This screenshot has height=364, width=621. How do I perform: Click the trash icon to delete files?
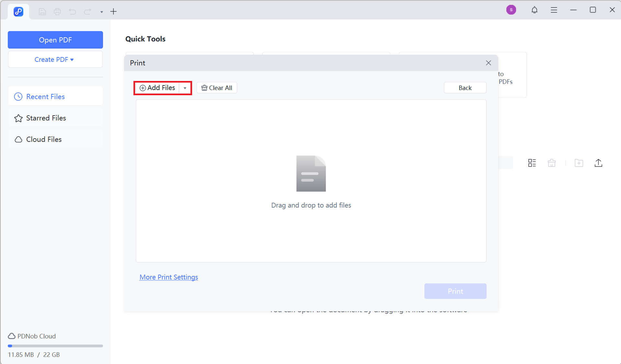click(x=552, y=163)
